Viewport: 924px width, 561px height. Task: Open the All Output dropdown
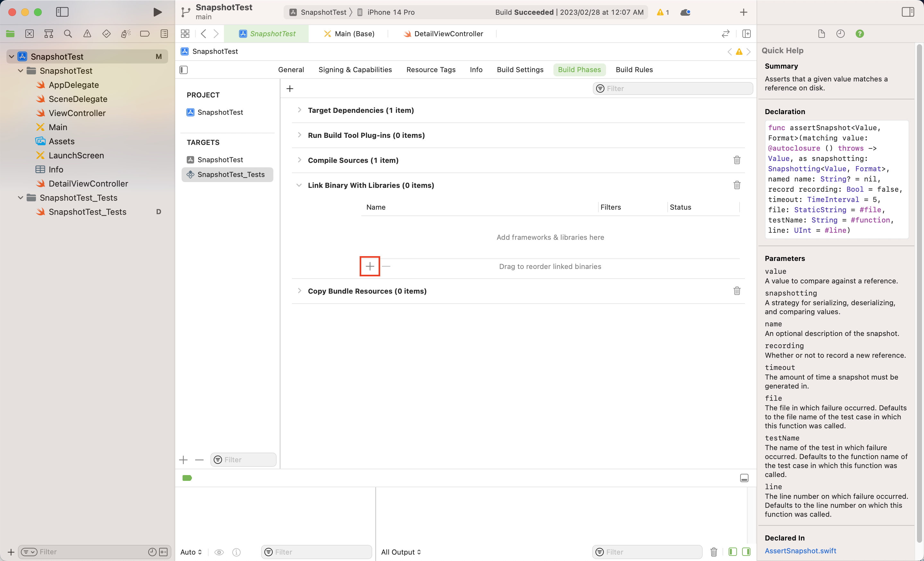pos(401,552)
